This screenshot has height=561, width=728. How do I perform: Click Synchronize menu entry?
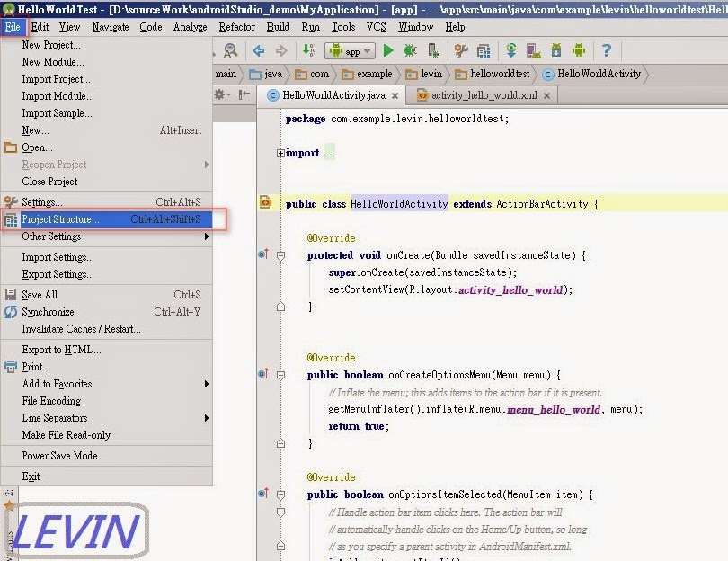(106, 312)
